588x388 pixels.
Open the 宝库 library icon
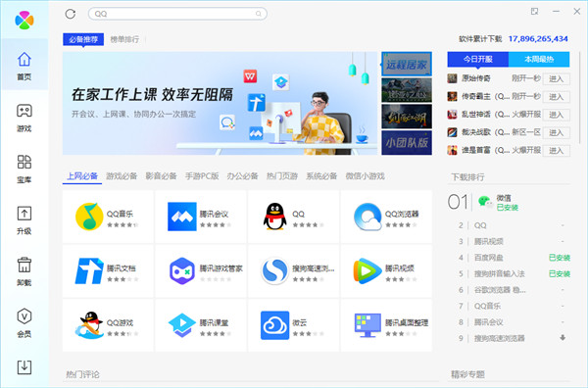click(24, 170)
